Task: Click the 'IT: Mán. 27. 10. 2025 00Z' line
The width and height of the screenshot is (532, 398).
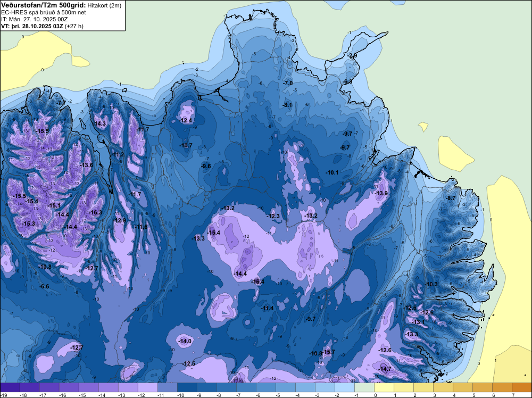Action: pyautogui.click(x=34, y=19)
